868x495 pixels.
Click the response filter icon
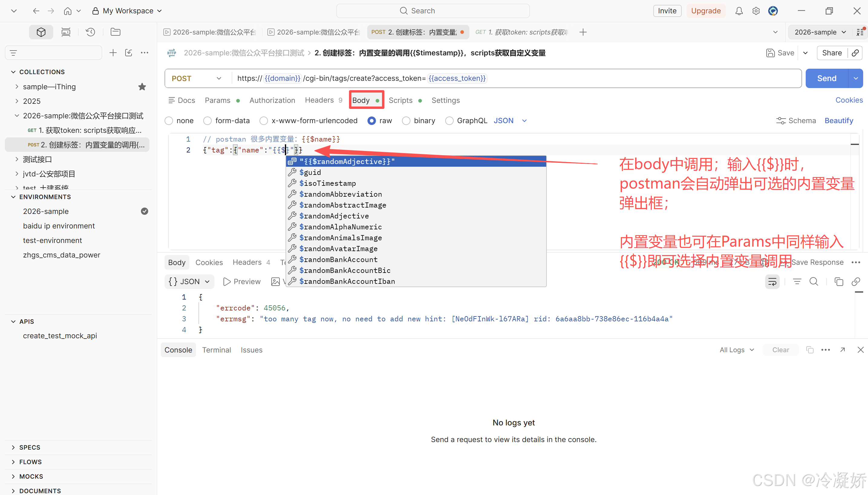tap(797, 281)
